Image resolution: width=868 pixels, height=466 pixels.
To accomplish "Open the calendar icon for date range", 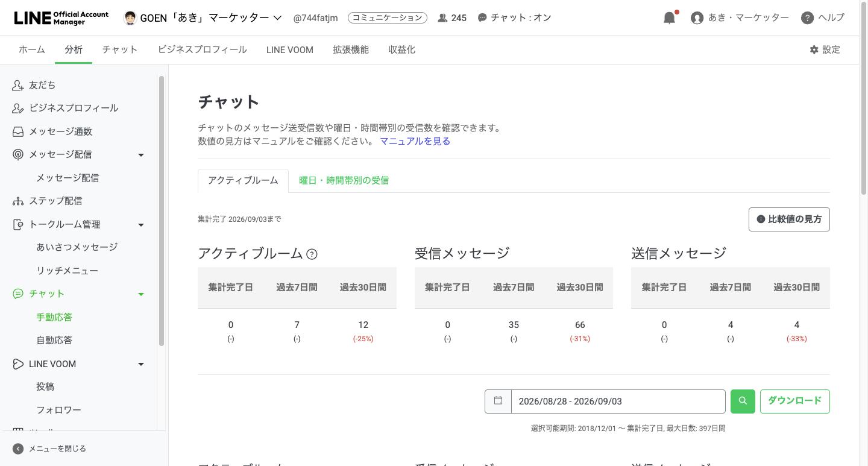I will (x=498, y=401).
